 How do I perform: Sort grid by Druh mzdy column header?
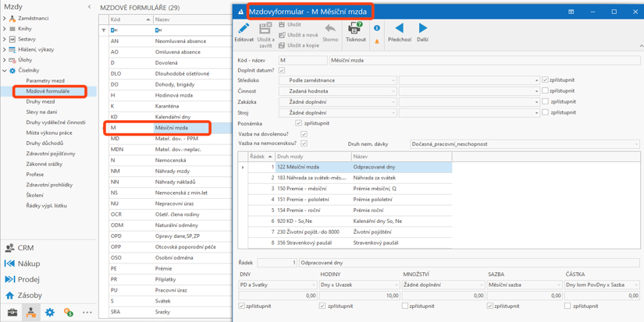(313, 156)
